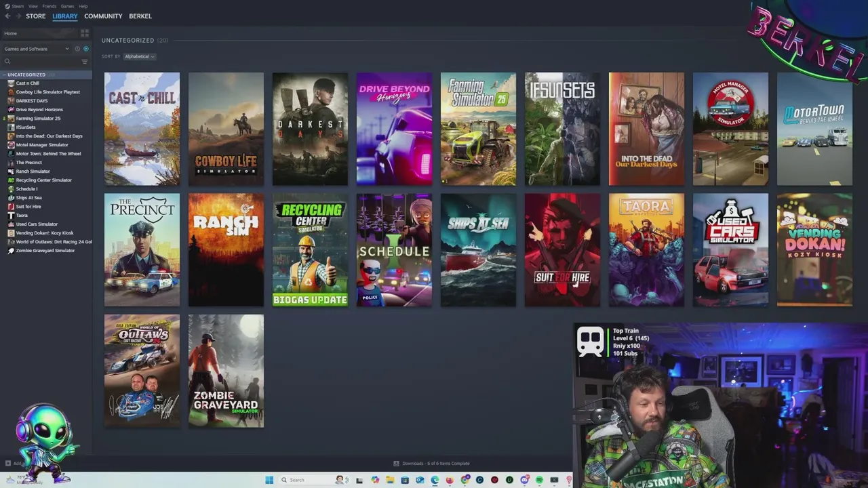
Task: Open the Used Cars Simulator cover
Action: pos(730,250)
